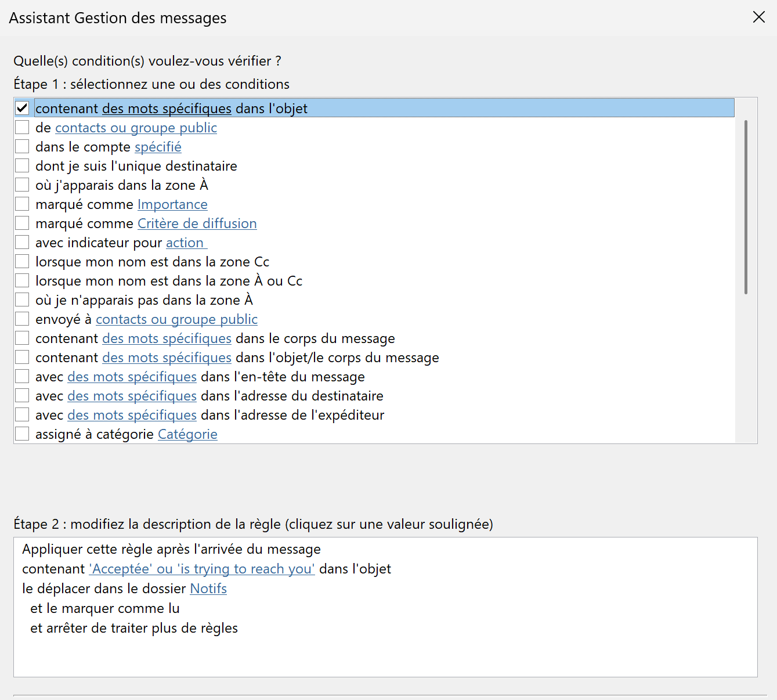Click "et arrêter de traiter plus de règles" text
Viewport: 777px width, 700px height.
pyautogui.click(x=134, y=628)
